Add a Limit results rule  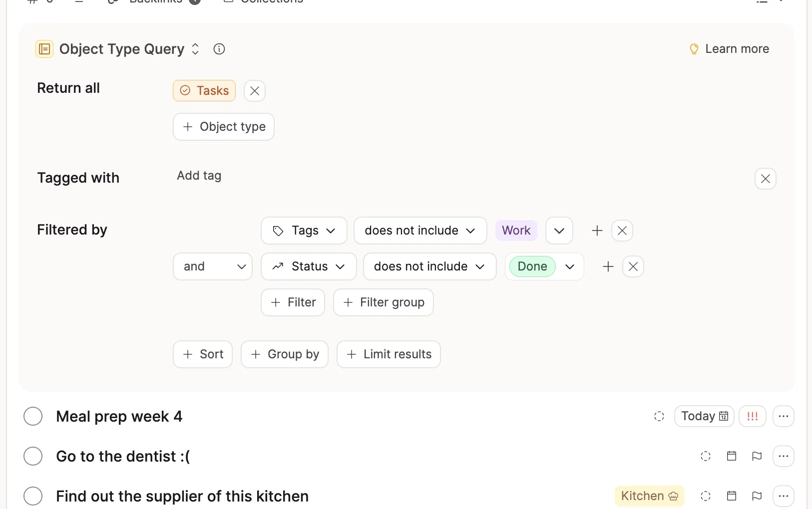pos(389,354)
